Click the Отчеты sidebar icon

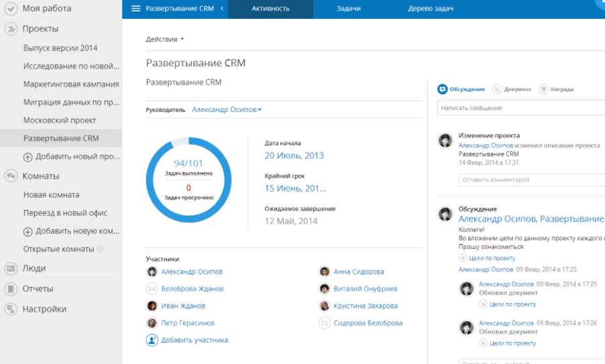coord(11,288)
